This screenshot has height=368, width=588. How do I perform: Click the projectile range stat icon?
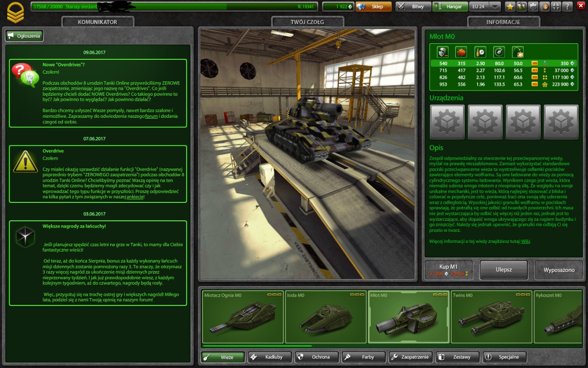pyautogui.click(x=518, y=52)
